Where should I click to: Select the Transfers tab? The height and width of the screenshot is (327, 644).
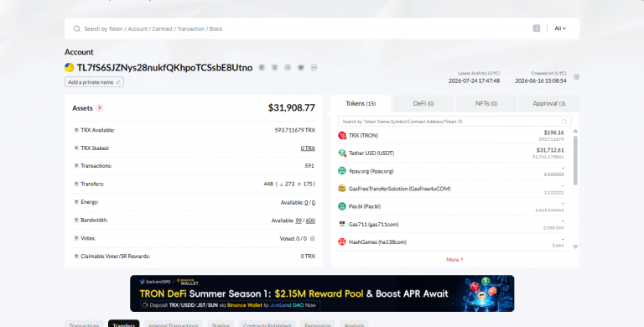(x=123, y=324)
